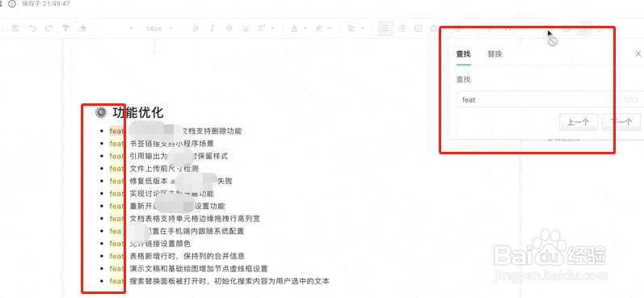
Task: Insert a checkbox task list
Action: (x=419, y=28)
